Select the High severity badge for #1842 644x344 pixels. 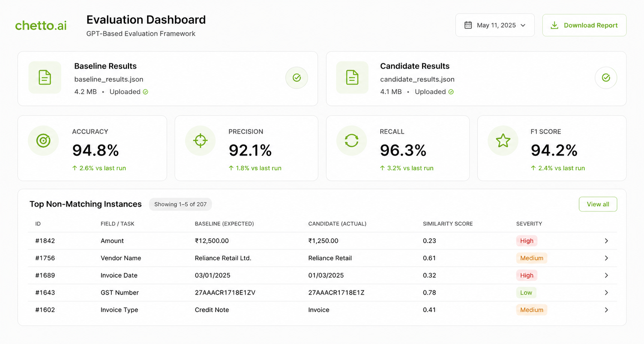pos(527,241)
